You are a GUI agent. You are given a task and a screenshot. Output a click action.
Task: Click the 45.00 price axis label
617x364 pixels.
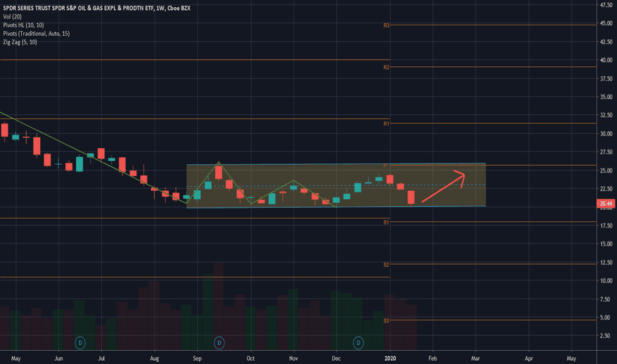point(606,23)
